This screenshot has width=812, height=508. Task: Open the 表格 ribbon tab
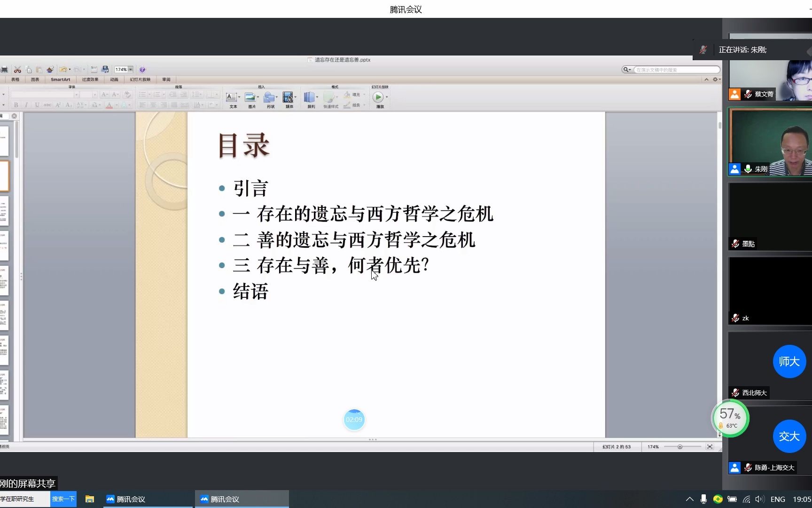(x=16, y=79)
